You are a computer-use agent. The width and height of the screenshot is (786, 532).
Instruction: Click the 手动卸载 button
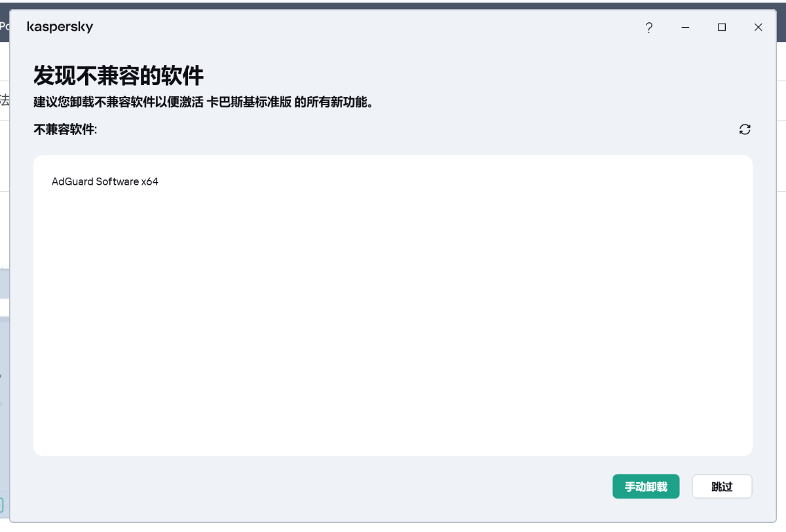[646, 487]
